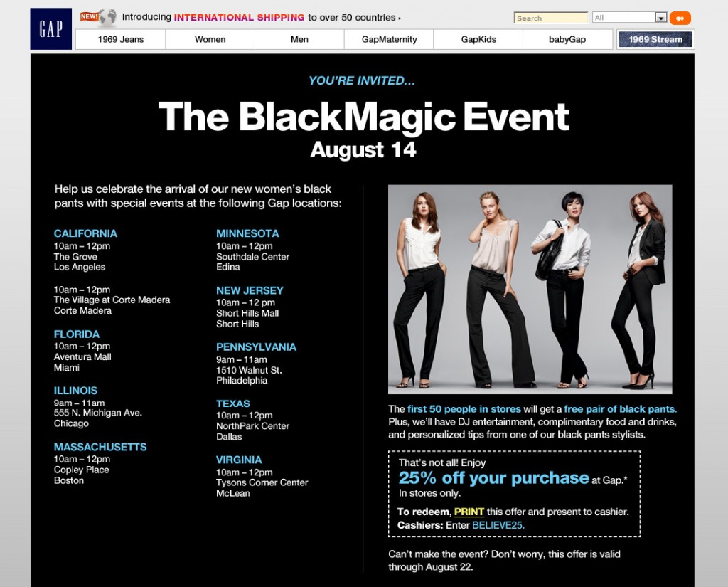Click the orange go button

680,18
